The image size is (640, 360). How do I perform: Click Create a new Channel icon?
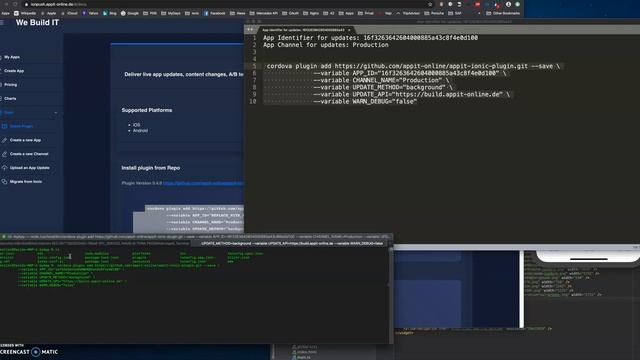click(x=4, y=154)
